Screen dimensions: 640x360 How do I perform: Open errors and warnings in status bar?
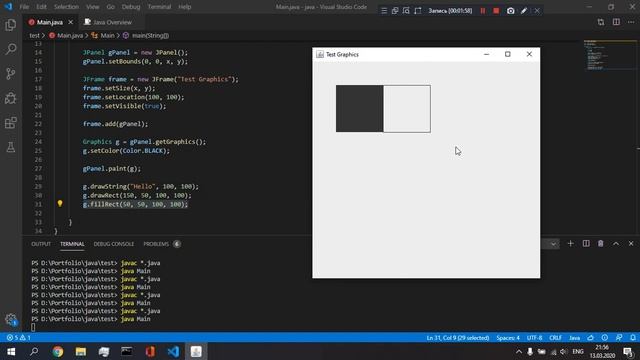(x=18, y=338)
